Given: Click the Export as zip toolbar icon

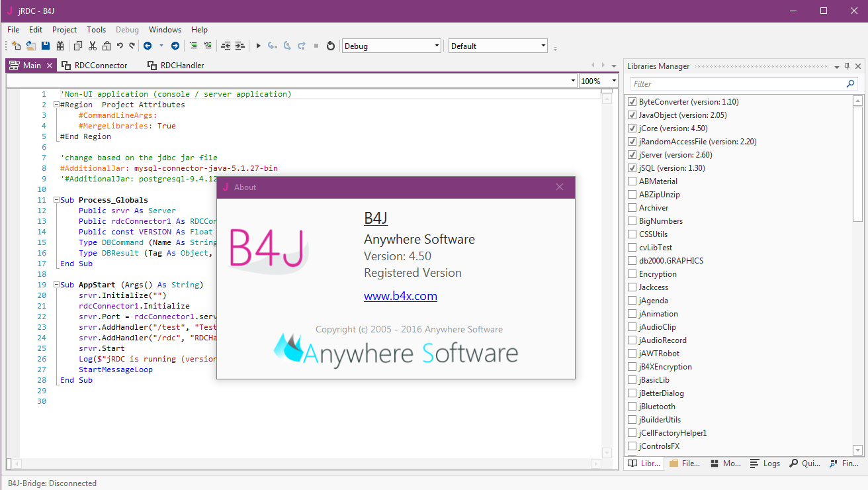Looking at the screenshot, I should (x=60, y=46).
